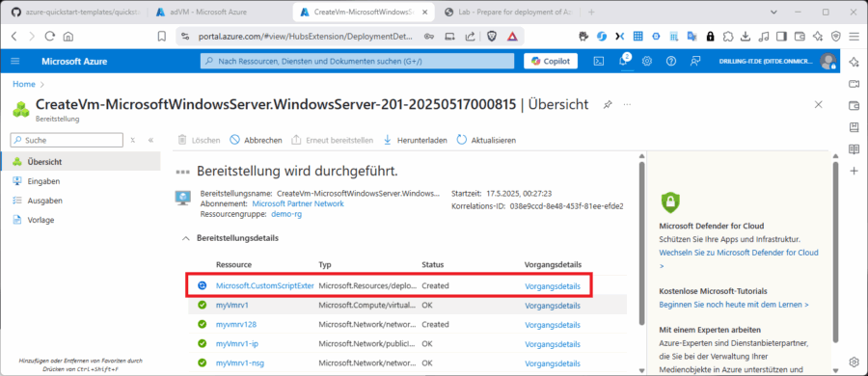Image resolution: width=868 pixels, height=376 pixels.
Task: Open the blade's more options ellipsis
Action: click(627, 104)
